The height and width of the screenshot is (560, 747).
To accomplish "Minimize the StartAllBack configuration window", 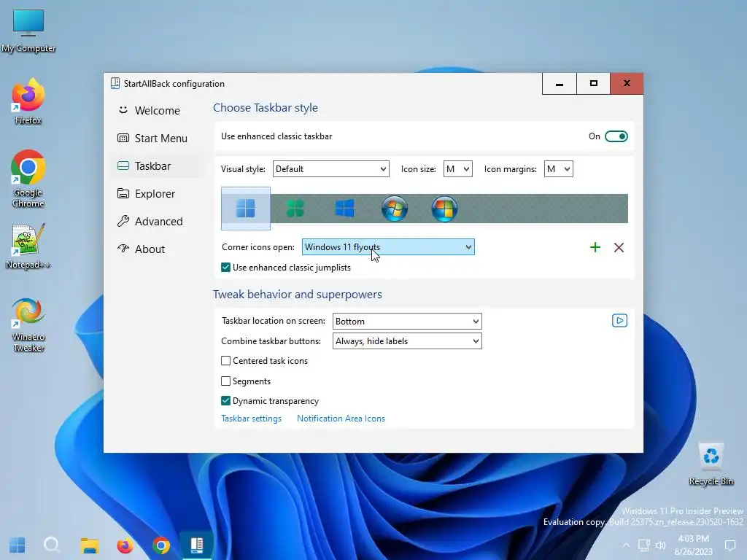I will click(560, 84).
